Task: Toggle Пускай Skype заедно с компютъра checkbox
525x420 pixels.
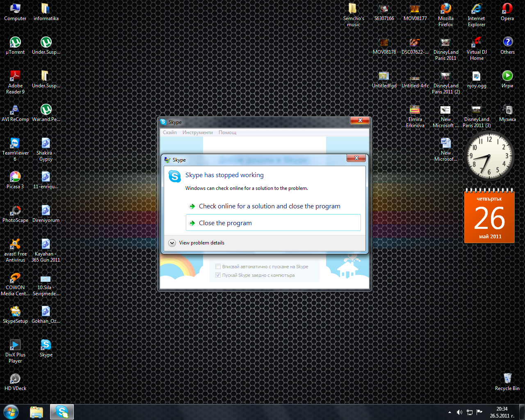Action: tap(218, 275)
